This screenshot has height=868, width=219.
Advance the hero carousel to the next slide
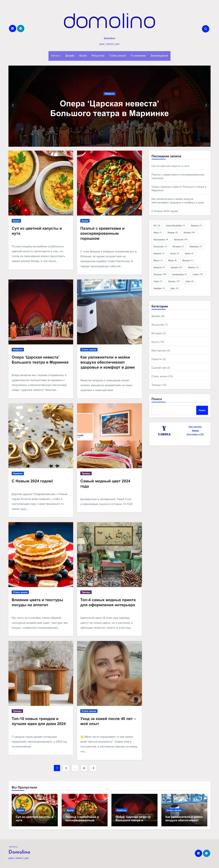click(206, 105)
